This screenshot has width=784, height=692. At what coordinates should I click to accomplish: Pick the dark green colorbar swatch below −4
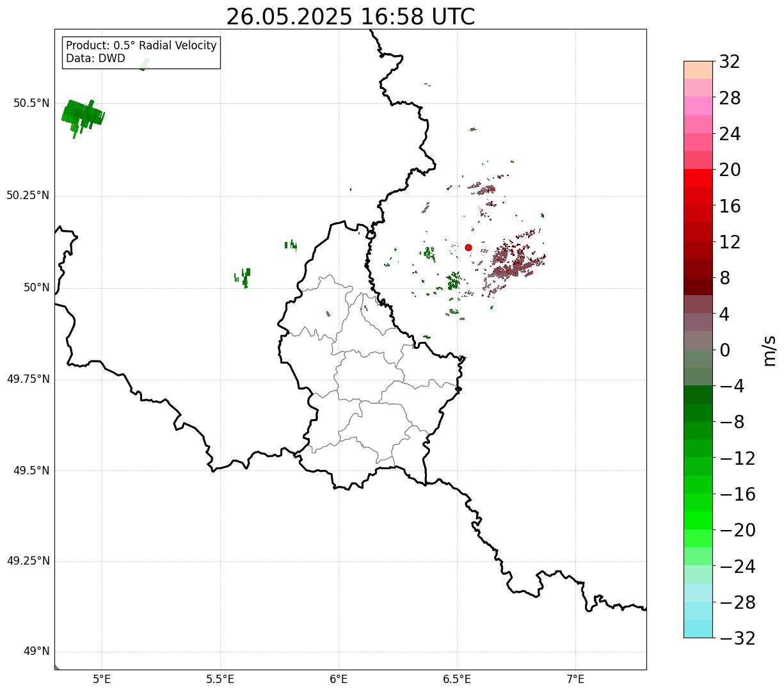[698, 394]
